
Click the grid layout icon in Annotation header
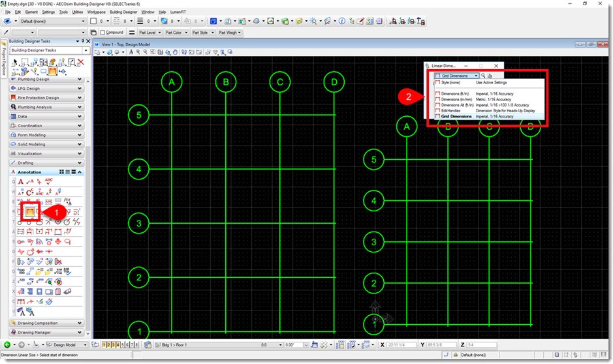pyautogui.click(x=61, y=172)
